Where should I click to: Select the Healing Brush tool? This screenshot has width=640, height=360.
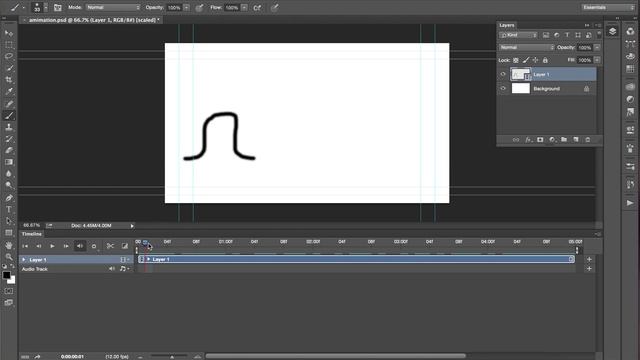[x=9, y=104]
